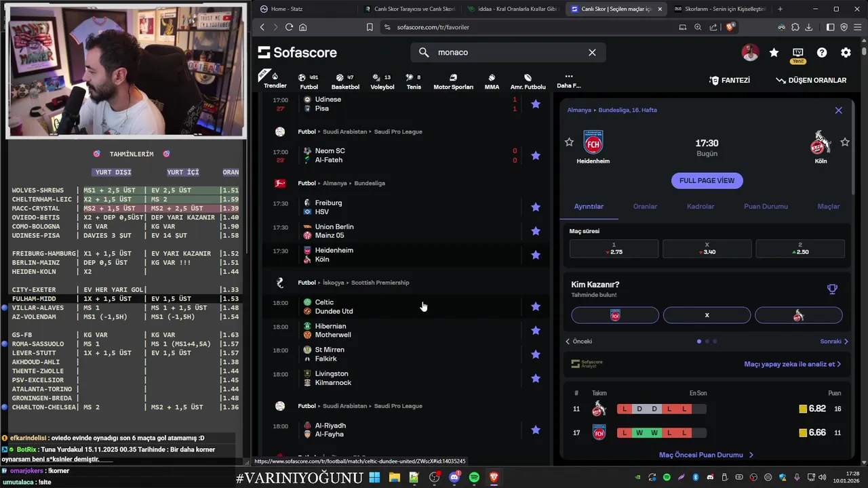Open FANTEZİ link

[730, 80]
